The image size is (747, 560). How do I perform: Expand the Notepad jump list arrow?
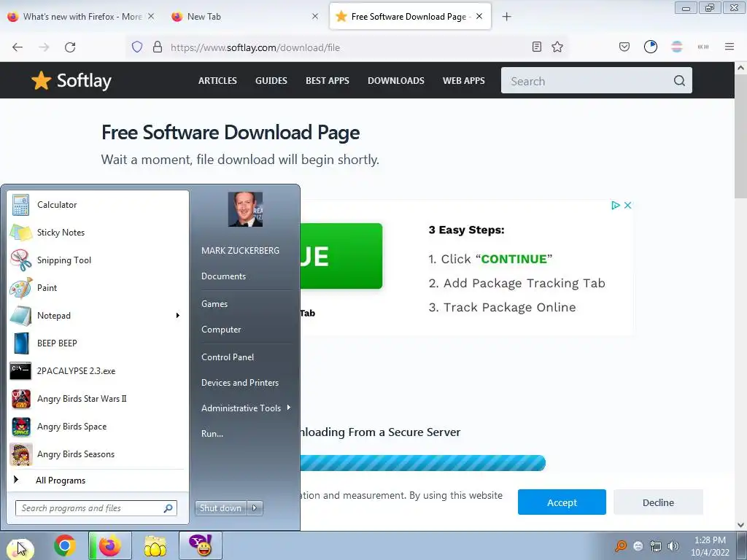point(178,315)
